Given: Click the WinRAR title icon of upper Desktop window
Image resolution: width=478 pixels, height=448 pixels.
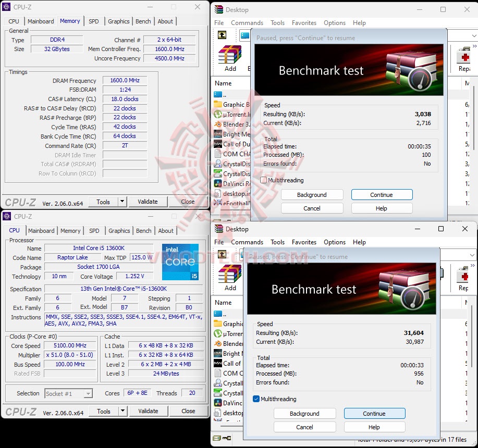Looking at the screenshot, I should (218, 9).
